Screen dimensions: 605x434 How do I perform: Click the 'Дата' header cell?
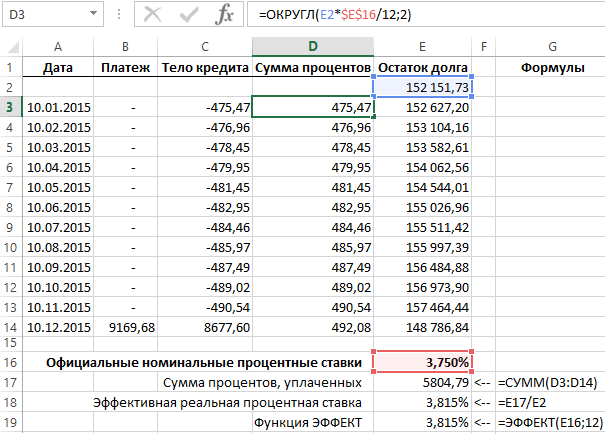pos(58,67)
